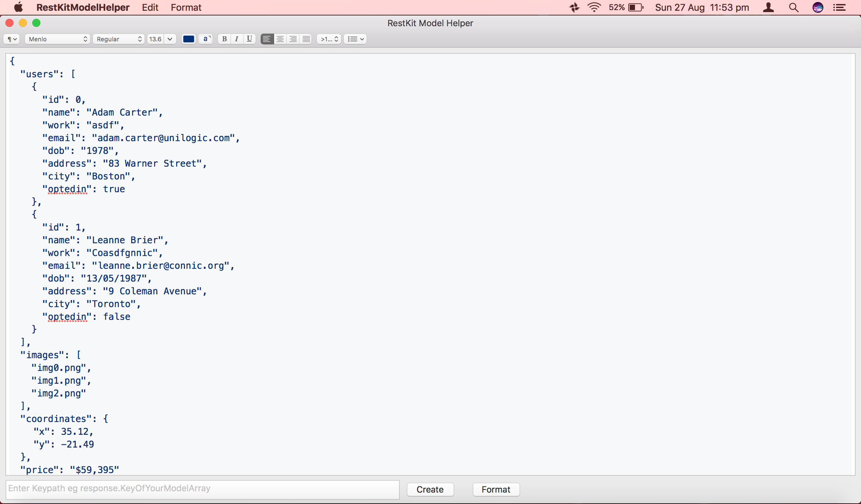Click the date and time clock
The image size is (861, 504).
[x=702, y=7]
